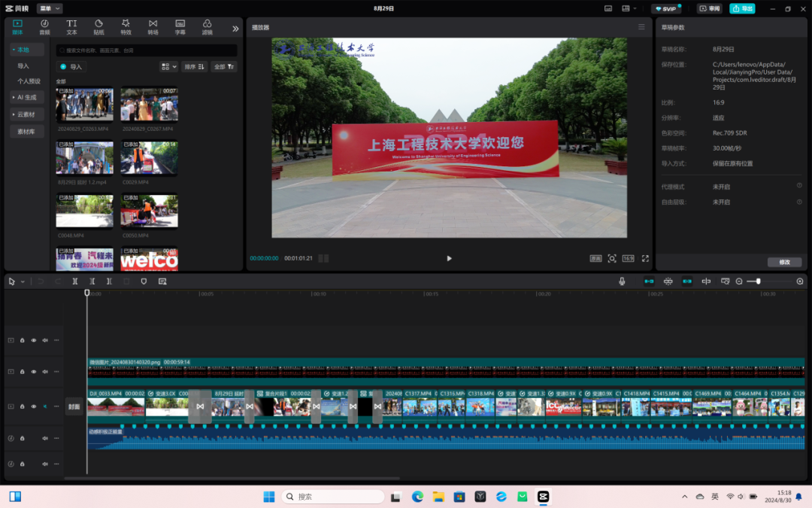Select the pointer selection tool
The image size is (812, 508).
[x=12, y=281]
